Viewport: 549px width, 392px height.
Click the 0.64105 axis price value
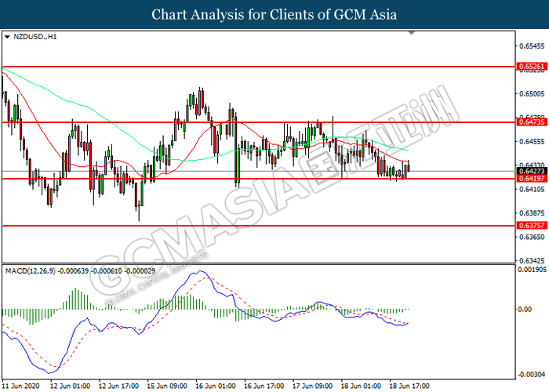pos(532,190)
